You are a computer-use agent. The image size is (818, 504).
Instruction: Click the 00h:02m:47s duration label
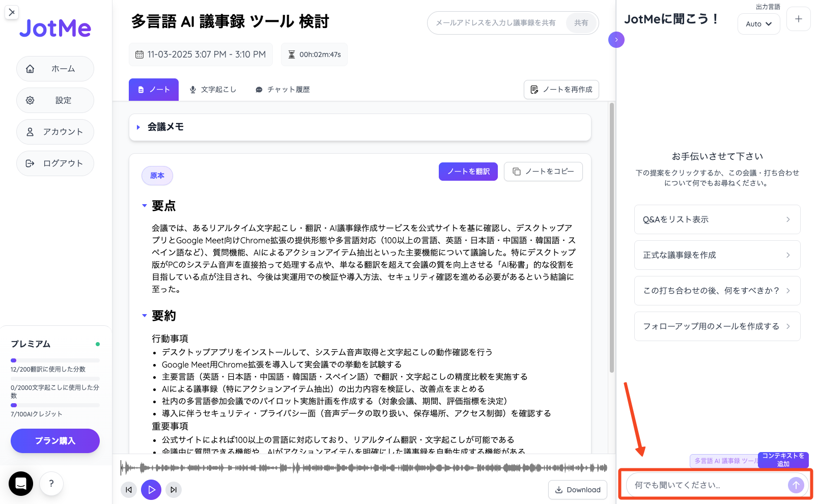point(320,54)
